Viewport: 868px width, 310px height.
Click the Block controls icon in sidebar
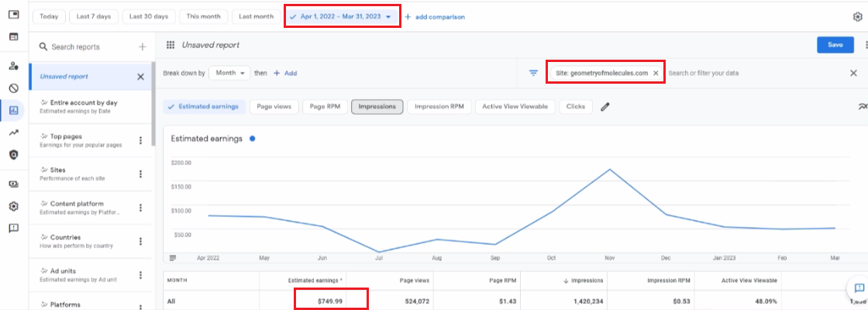click(x=14, y=88)
